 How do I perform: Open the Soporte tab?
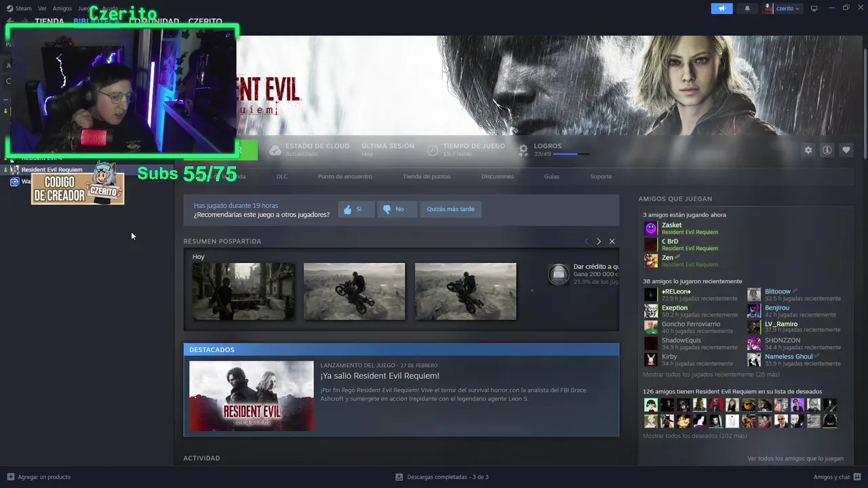(x=601, y=176)
